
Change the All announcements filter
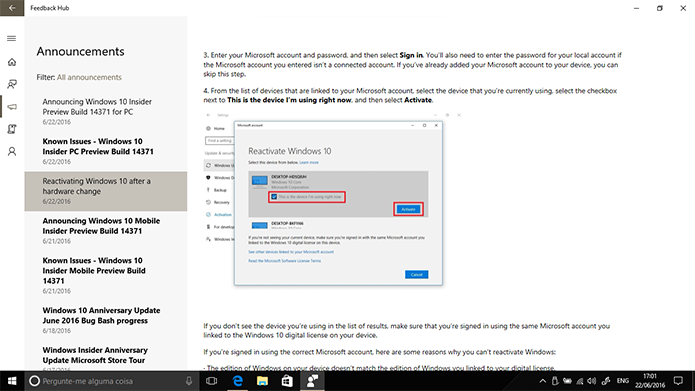(x=89, y=77)
